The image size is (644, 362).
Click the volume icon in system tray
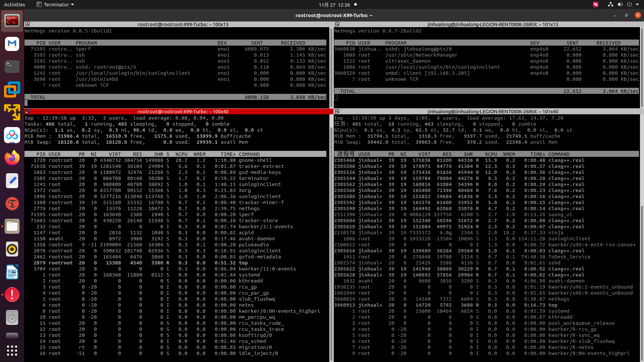coord(620,5)
